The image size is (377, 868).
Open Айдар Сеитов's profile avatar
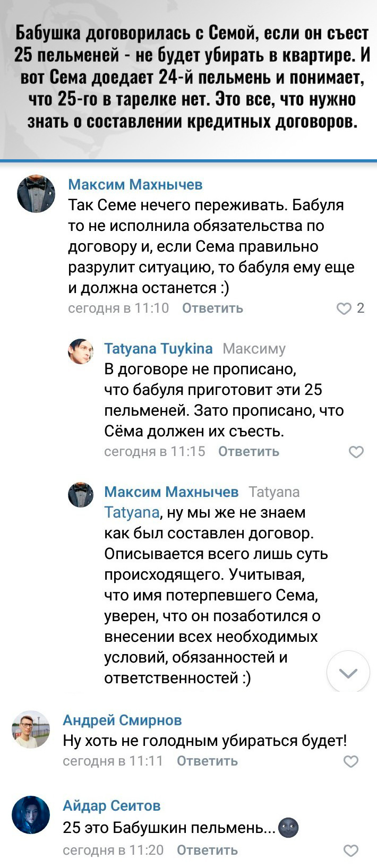coord(31,815)
